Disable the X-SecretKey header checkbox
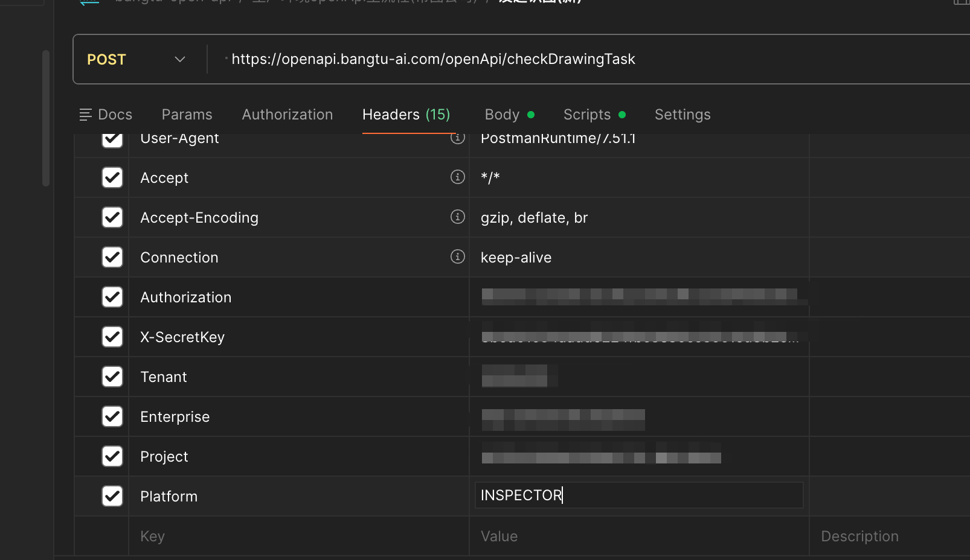 [112, 337]
